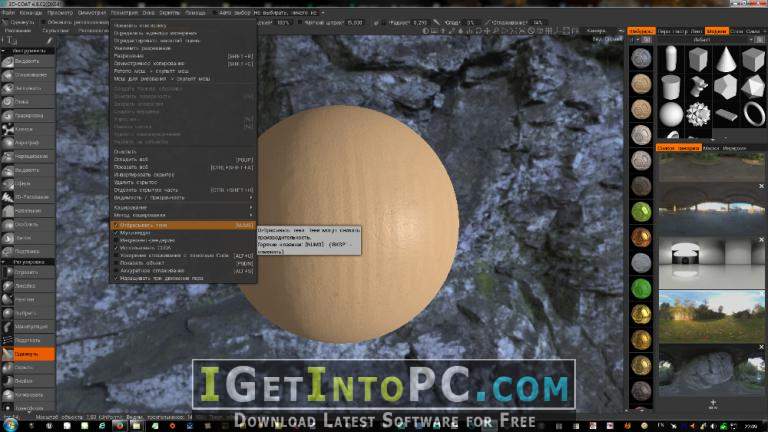Viewport: 768px width, 432px height.
Task: Select the forest meadow panorama thumbnail
Action: click(711, 316)
